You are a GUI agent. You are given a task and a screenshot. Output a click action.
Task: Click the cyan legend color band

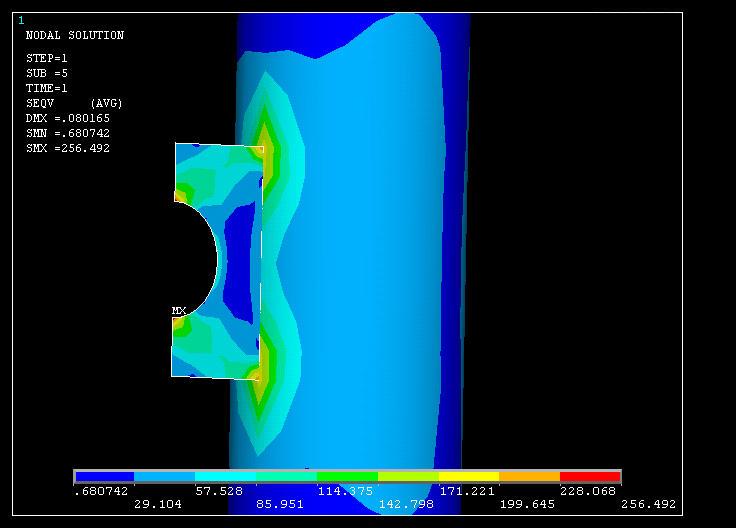225,476
